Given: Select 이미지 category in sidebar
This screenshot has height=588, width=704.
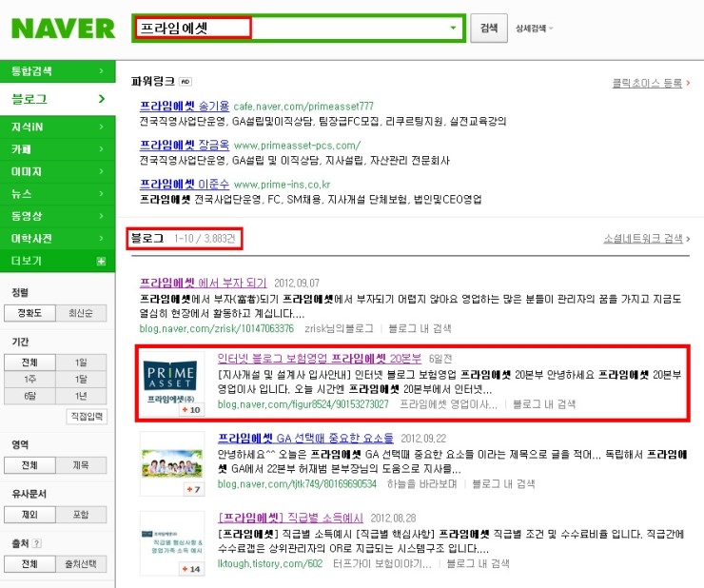Looking at the screenshot, I should [x=57, y=171].
